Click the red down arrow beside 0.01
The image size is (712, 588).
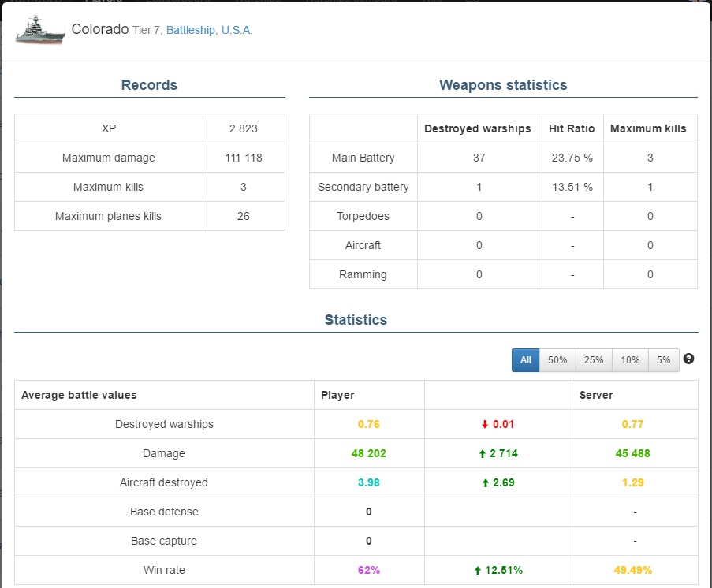(x=484, y=425)
